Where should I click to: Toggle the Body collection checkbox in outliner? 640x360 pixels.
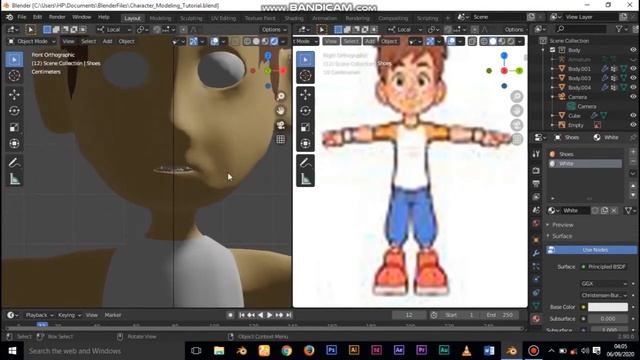point(553,50)
